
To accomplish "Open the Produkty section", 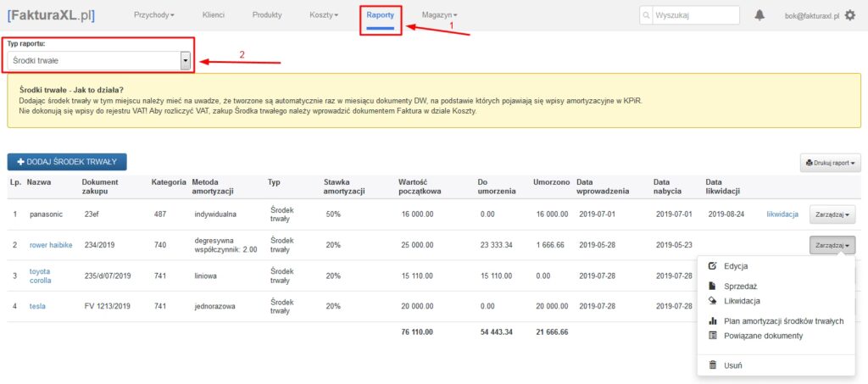I will [x=267, y=15].
